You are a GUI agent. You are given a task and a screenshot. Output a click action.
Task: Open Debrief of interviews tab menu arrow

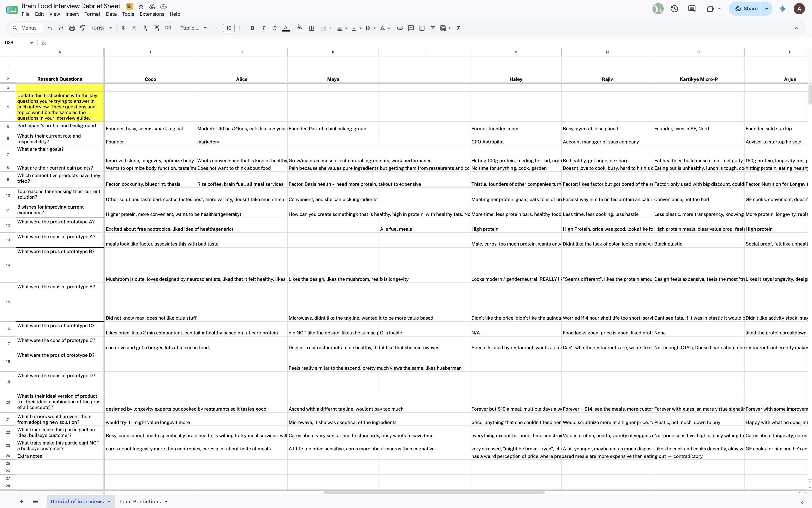(109, 502)
